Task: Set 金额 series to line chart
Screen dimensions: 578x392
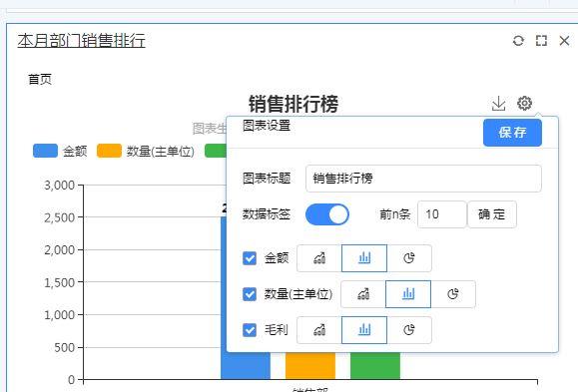Action: coord(319,258)
